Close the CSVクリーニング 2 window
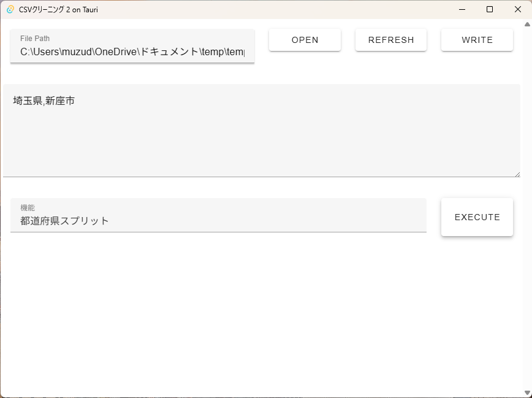The image size is (532, 398). 518,10
